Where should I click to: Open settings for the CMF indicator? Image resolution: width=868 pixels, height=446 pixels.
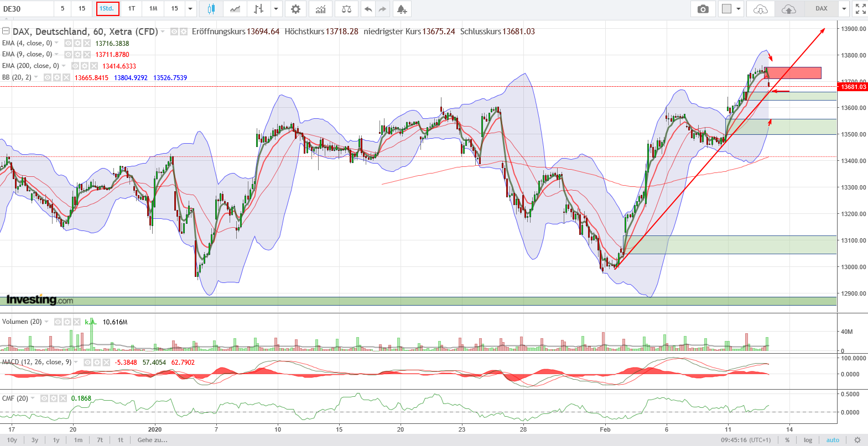pos(54,398)
